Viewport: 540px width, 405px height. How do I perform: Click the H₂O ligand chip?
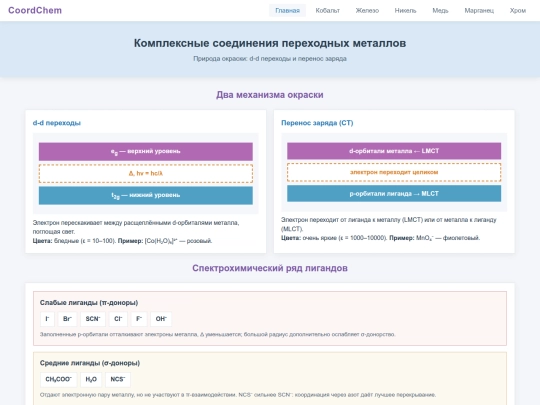[91, 379]
